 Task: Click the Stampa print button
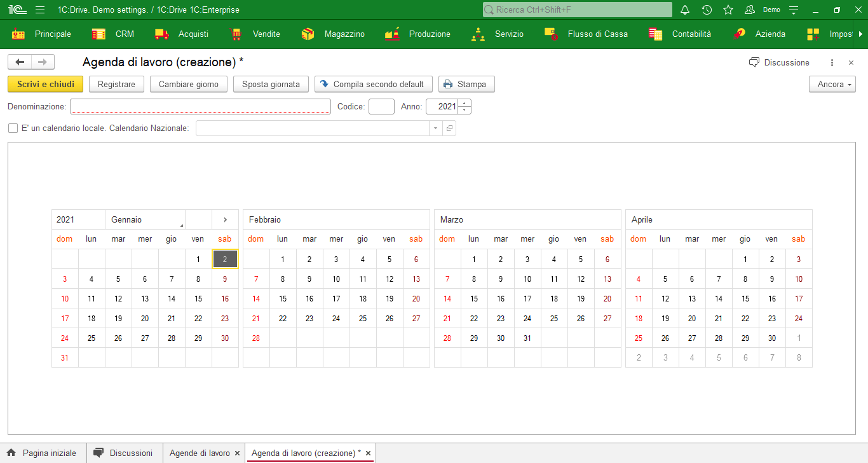[x=466, y=84]
